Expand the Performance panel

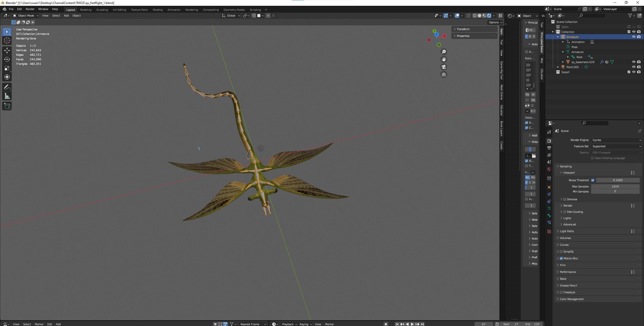(x=568, y=272)
